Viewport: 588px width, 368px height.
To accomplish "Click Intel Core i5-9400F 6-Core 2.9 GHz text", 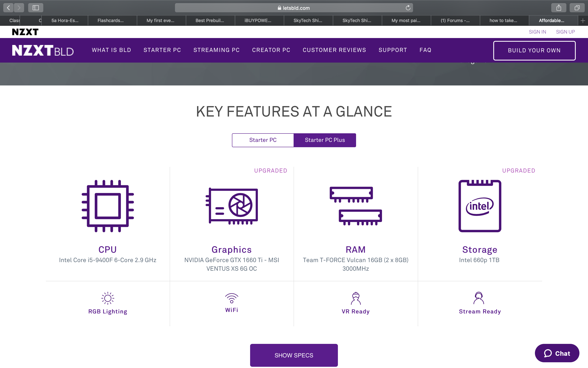I will [108, 260].
